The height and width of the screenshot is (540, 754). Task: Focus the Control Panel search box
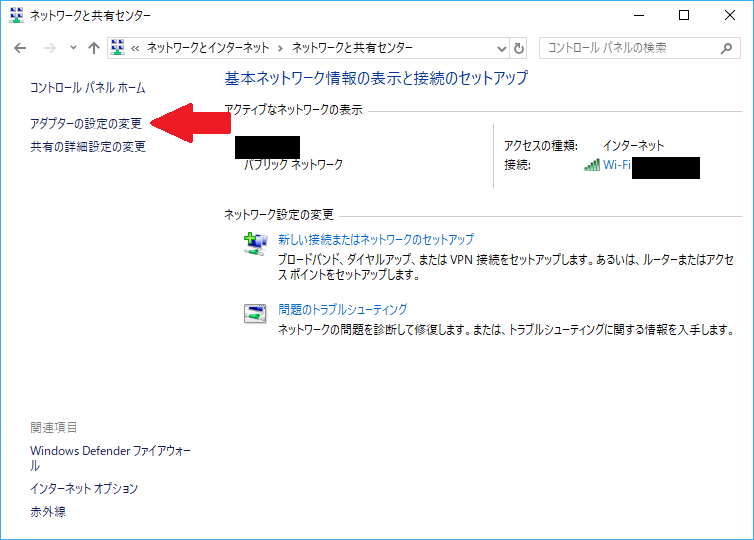click(x=639, y=48)
